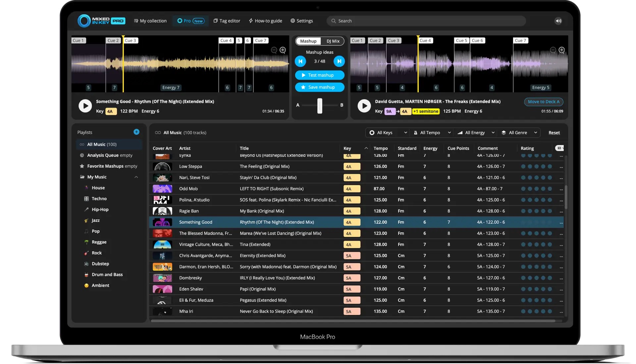
Task: Play the Deck A track
Action: pos(85,106)
